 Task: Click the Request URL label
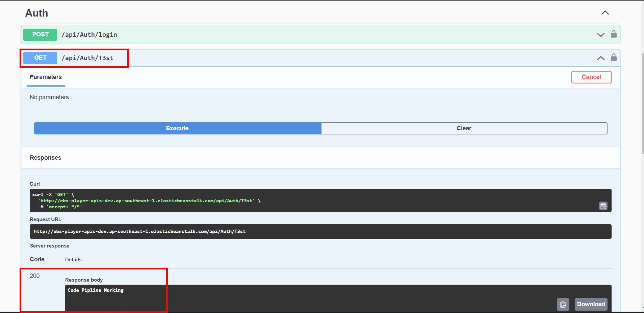click(46, 219)
